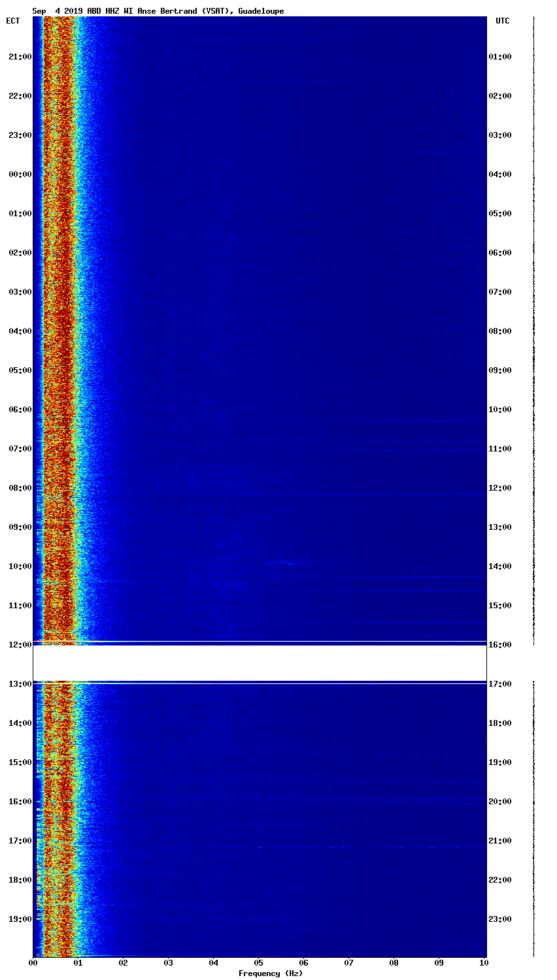
Task: Click the 00:00 ECT time label
Action: coord(20,174)
